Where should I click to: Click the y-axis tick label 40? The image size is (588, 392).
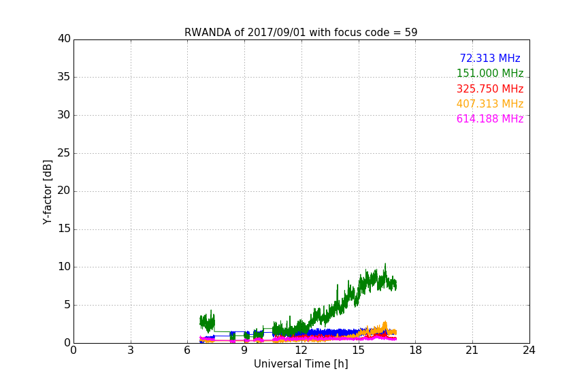(x=64, y=39)
